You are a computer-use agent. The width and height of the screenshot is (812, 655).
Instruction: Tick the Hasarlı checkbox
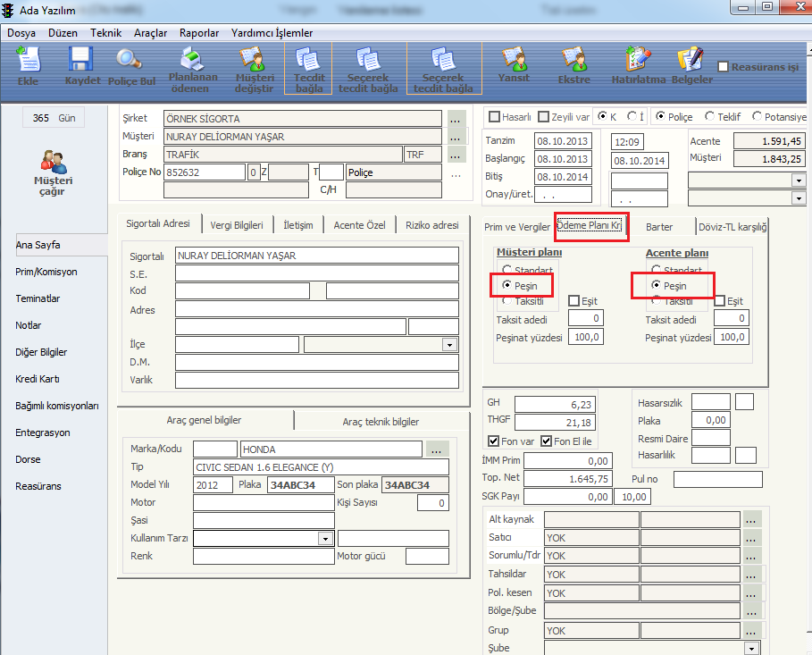click(494, 117)
